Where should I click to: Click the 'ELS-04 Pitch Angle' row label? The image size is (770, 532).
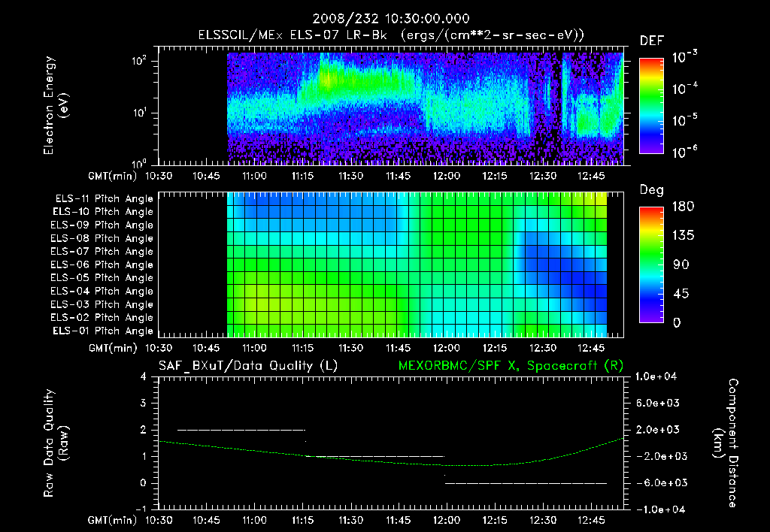[102, 291]
